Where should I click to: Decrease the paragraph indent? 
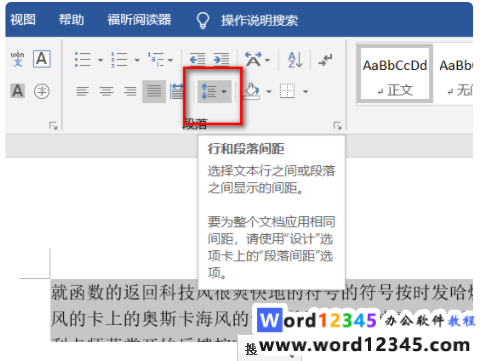[x=197, y=60]
